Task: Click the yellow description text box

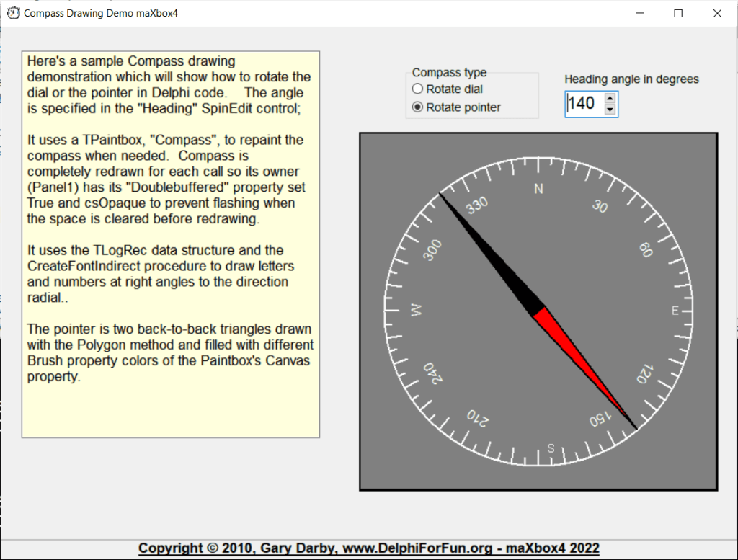Action: 171,404
